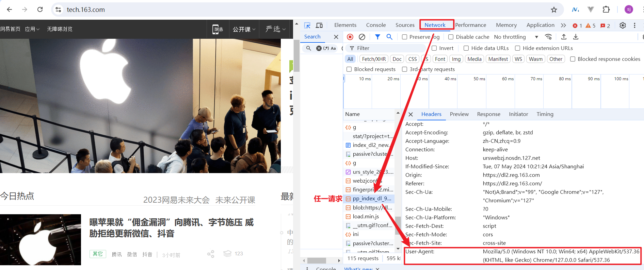Click the Filter input field
The width and height of the screenshot is (644, 270).
386,48
